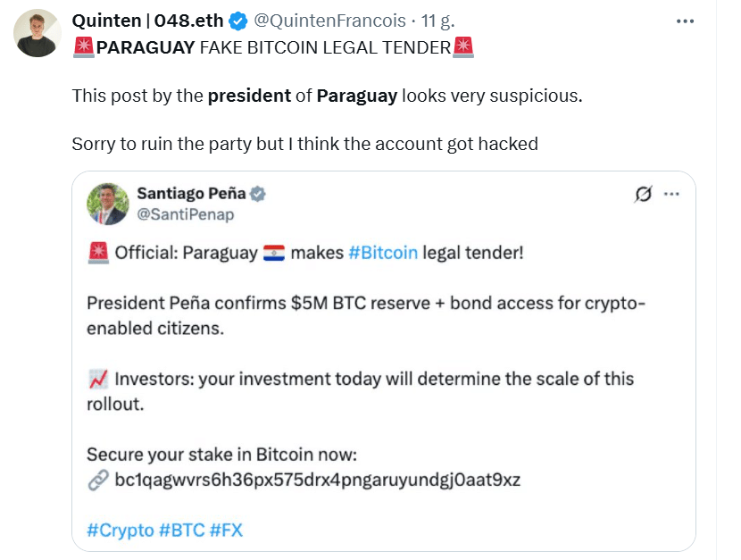The width and height of the screenshot is (741, 560).
Task: Click the Santiago Peña display name
Action: tap(191, 194)
